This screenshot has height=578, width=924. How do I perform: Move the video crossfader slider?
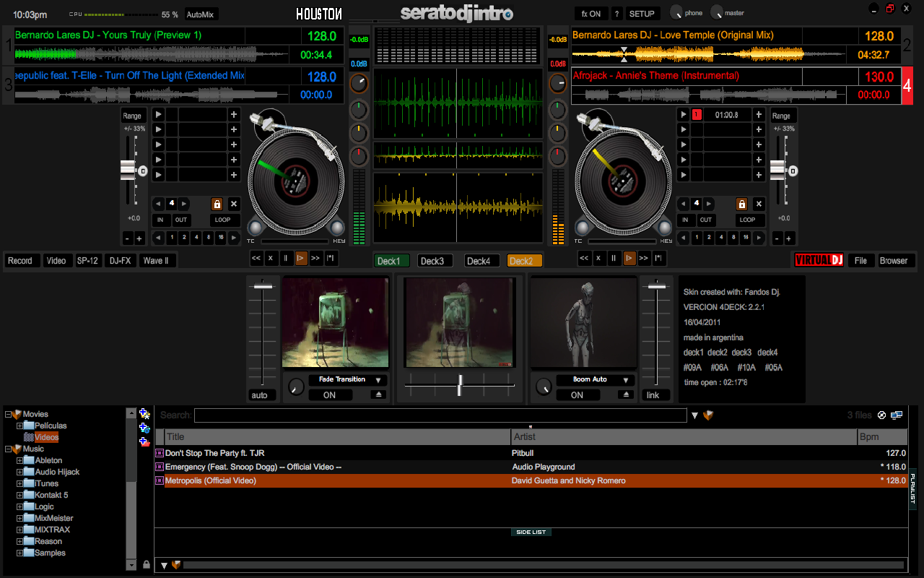point(460,385)
